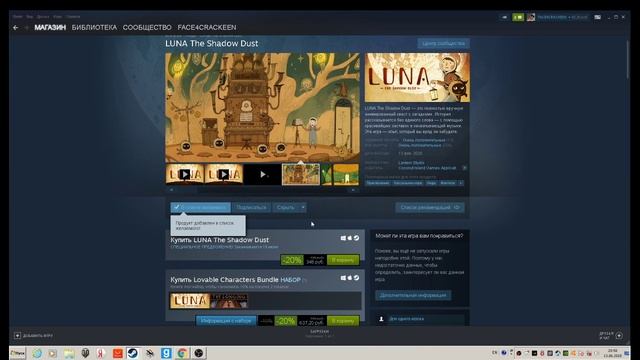Viewport: 640px width, 360px height.
Task: Open the Список рекомендаций queue button
Action: click(430, 207)
